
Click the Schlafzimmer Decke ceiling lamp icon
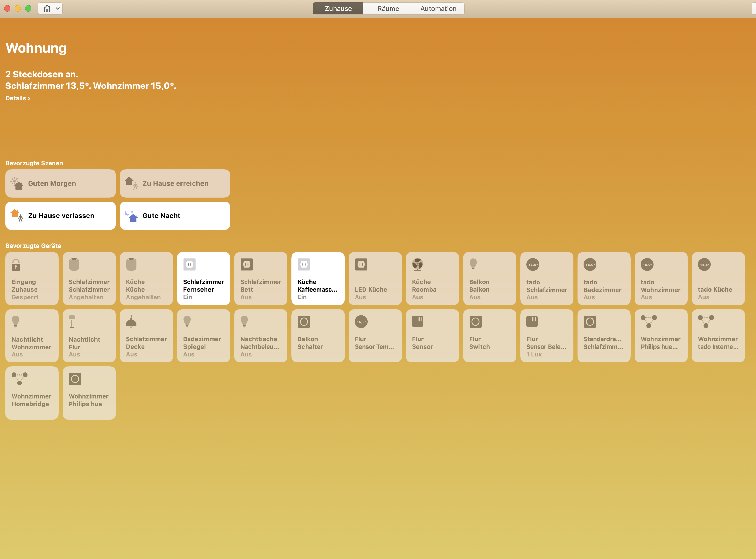pyautogui.click(x=131, y=322)
